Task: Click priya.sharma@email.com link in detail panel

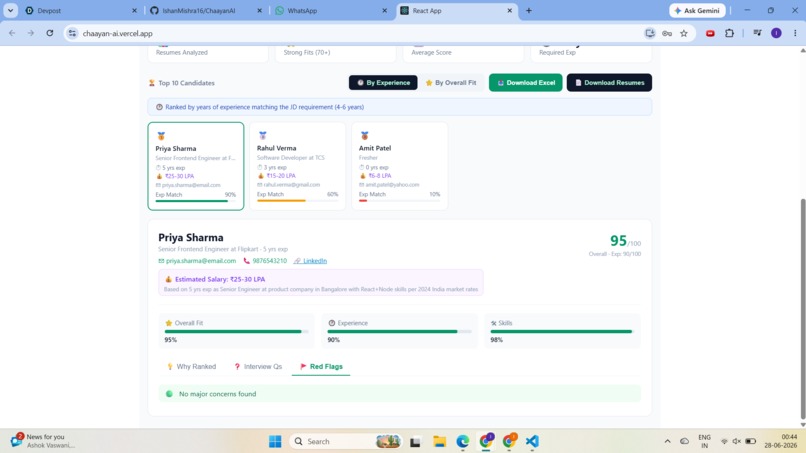Action: click(x=200, y=261)
